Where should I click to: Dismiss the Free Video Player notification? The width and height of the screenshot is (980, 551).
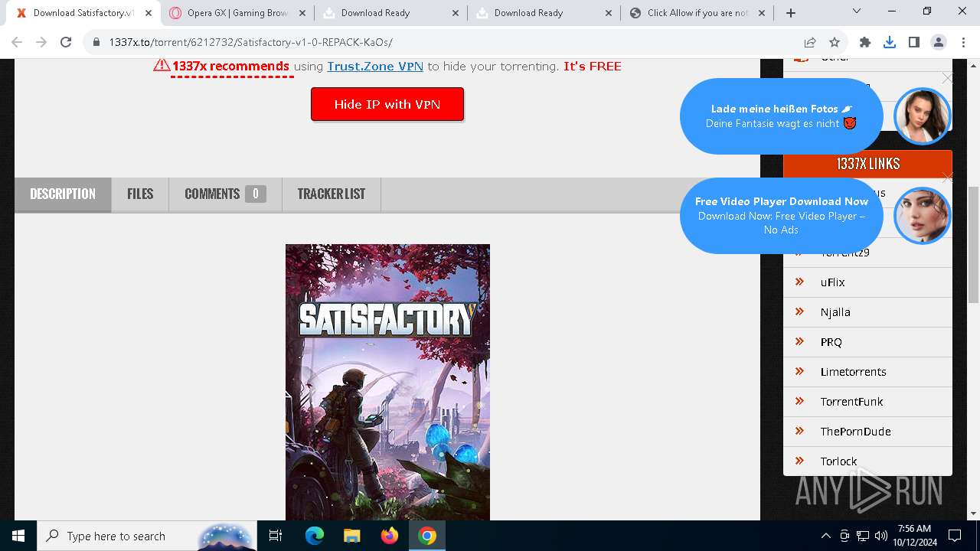click(947, 178)
